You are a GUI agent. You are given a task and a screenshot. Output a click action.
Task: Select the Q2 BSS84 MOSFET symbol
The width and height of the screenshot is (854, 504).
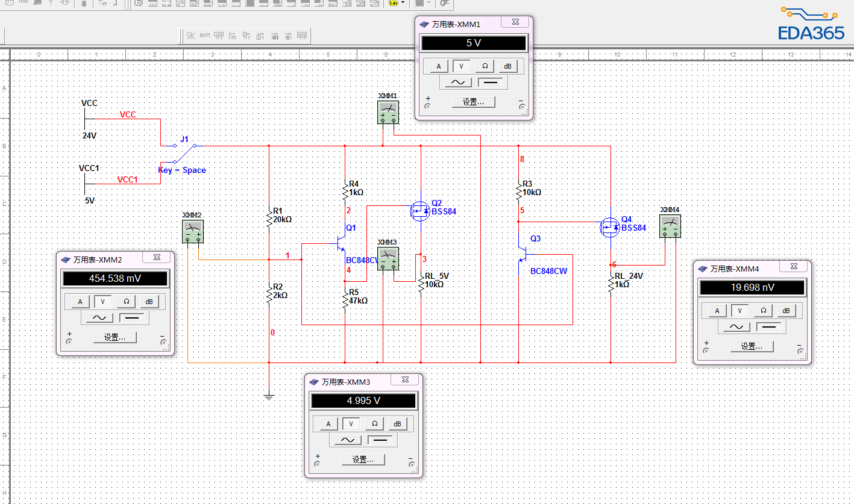(419, 211)
